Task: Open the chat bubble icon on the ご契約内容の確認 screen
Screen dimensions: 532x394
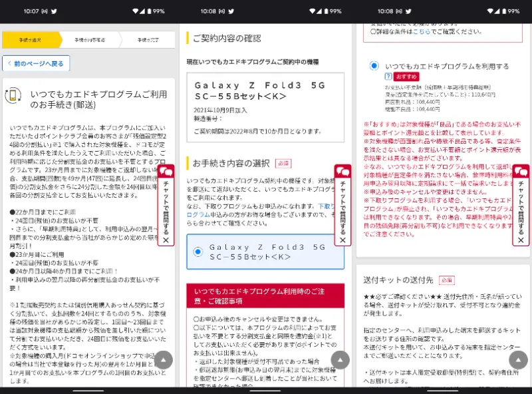Action: [343, 172]
